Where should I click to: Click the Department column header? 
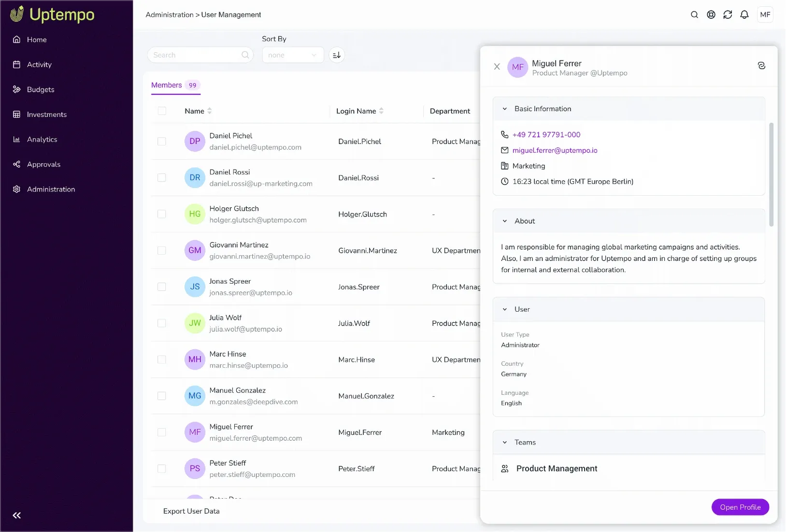coord(450,111)
